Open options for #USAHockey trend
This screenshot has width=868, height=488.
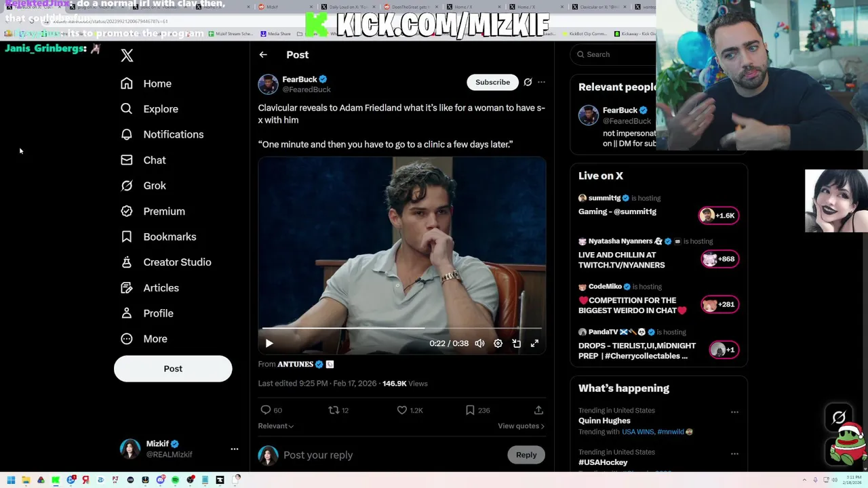pos(734,453)
